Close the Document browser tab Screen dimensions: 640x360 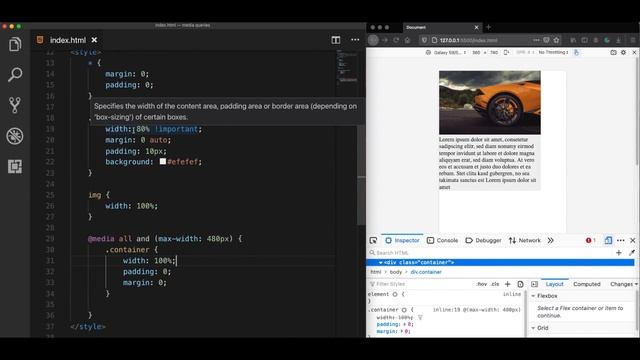pyautogui.click(x=476, y=27)
